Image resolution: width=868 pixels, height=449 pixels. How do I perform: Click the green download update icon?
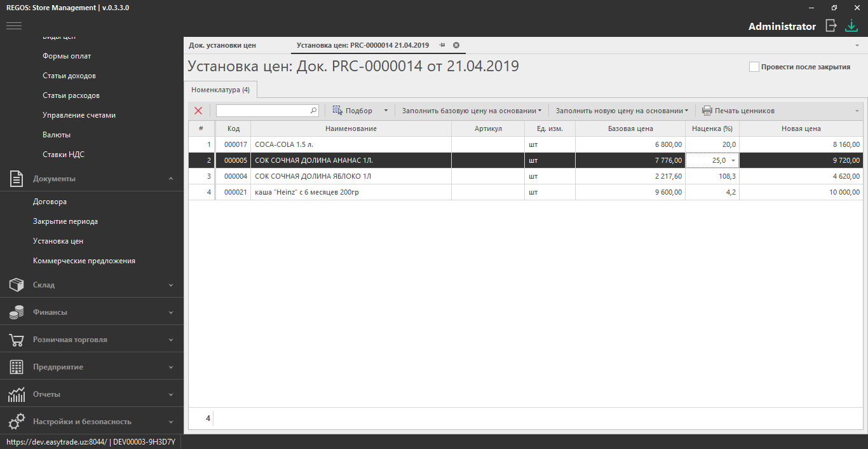coord(851,25)
